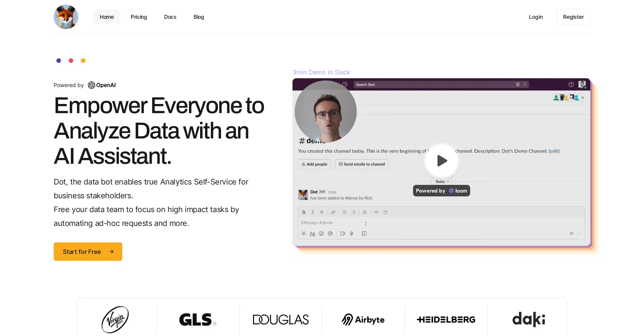Click the red dot
This screenshot has width=644, height=336.
[71, 61]
